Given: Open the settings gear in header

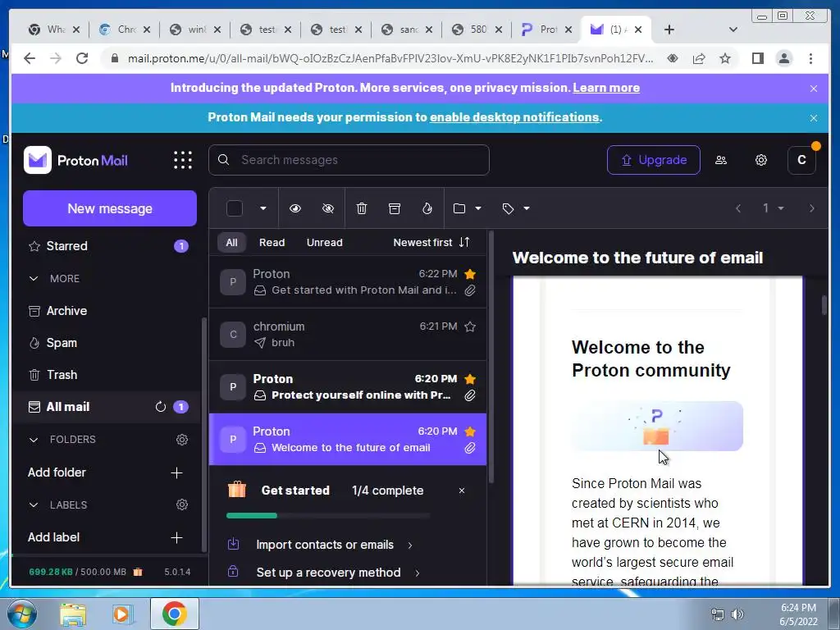Looking at the screenshot, I should (x=760, y=160).
